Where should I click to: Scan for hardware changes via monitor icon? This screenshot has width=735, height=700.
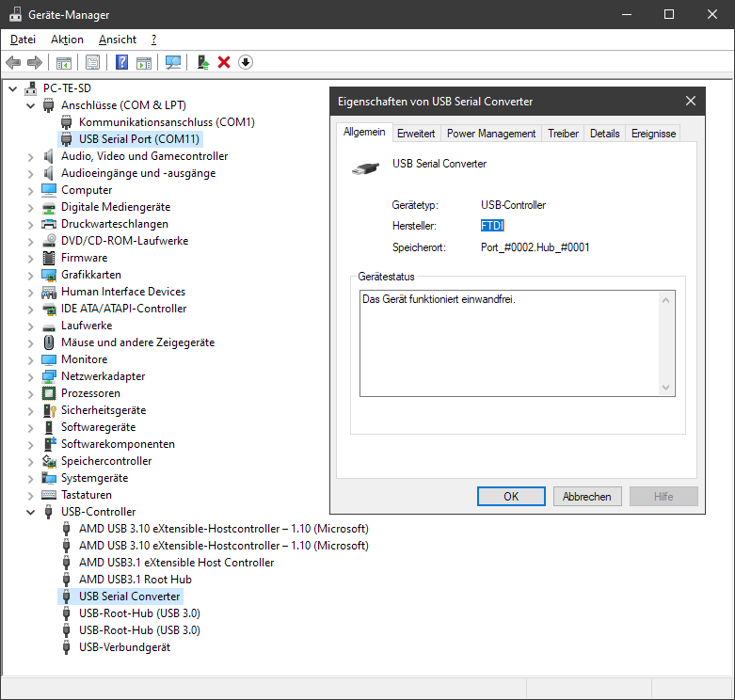(x=173, y=62)
